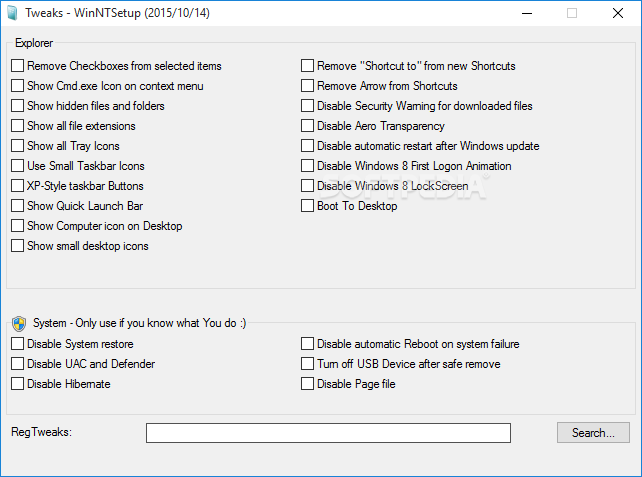Check Show Cmd.exe Icon on context menu
This screenshot has width=642, height=477.
(x=18, y=86)
